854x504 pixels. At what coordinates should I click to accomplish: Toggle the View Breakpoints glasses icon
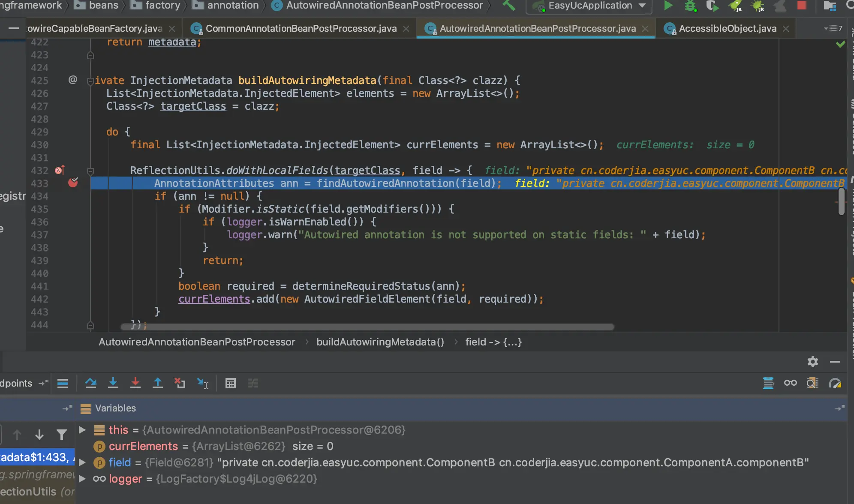(x=790, y=383)
